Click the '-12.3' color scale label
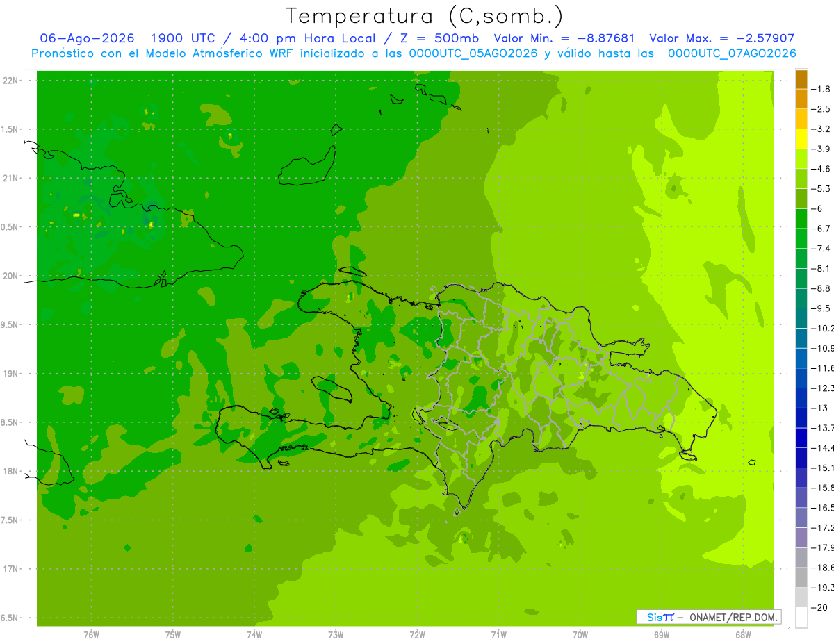 (x=823, y=388)
